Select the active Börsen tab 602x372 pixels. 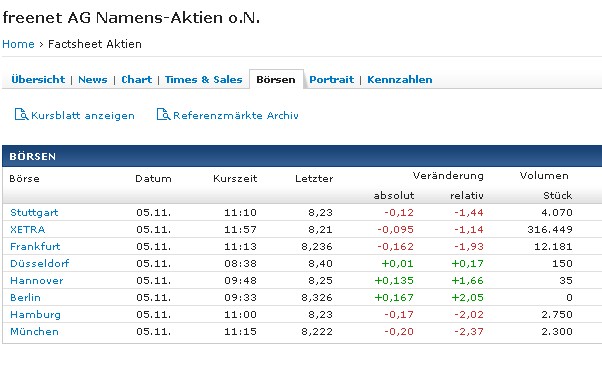click(x=276, y=79)
